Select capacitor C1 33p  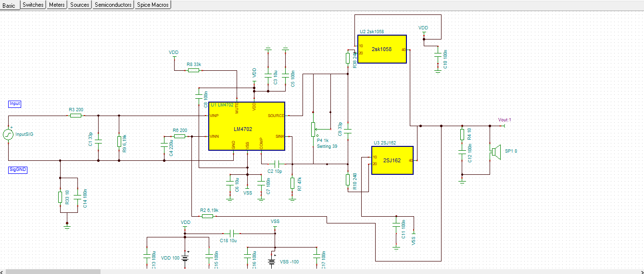tap(98, 142)
